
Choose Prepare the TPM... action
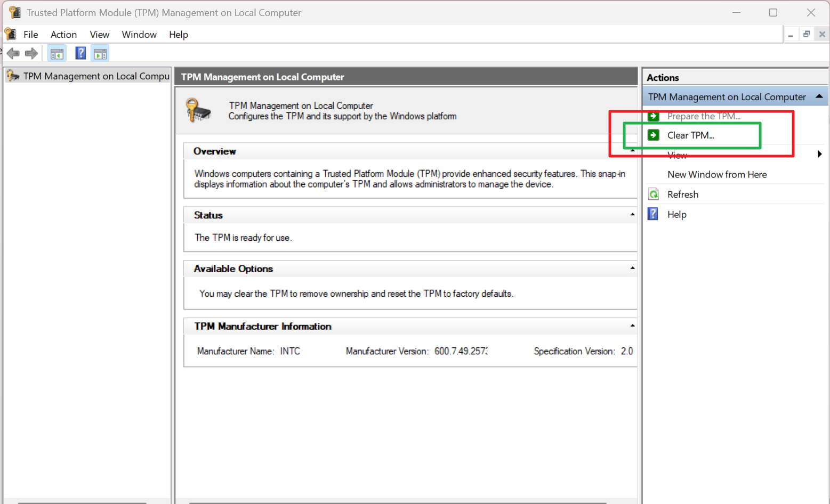(x=704, y=116)
